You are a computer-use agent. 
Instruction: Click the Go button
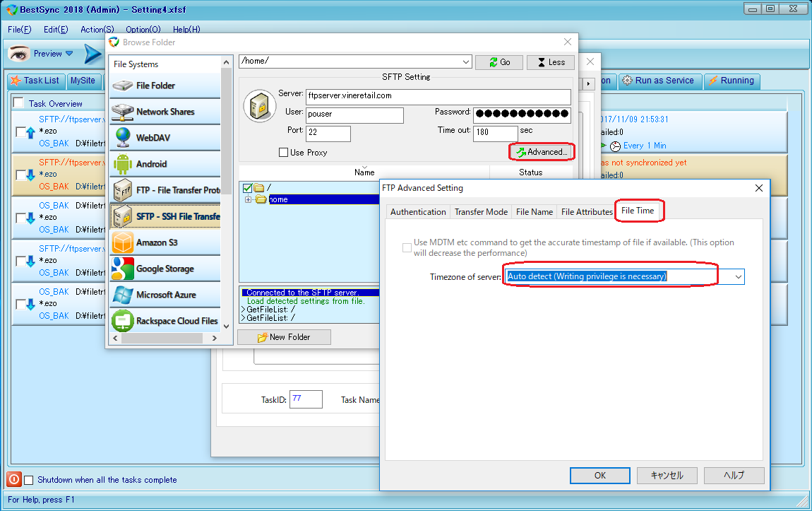(499, 62)
